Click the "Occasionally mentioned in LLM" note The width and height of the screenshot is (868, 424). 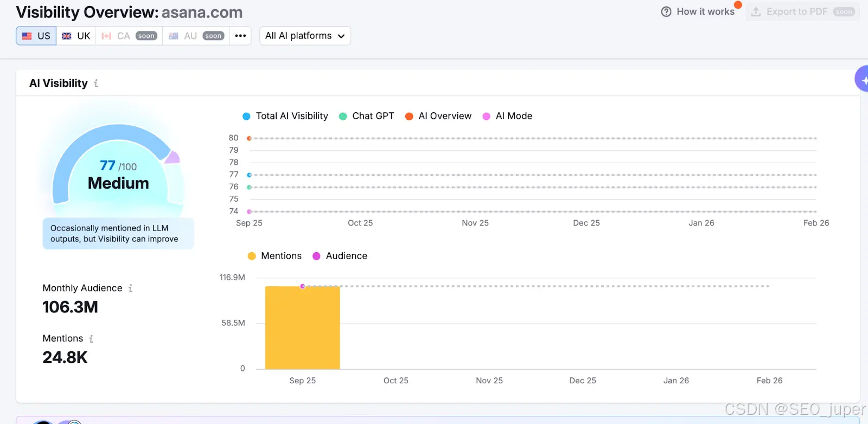tap(118, 234)
